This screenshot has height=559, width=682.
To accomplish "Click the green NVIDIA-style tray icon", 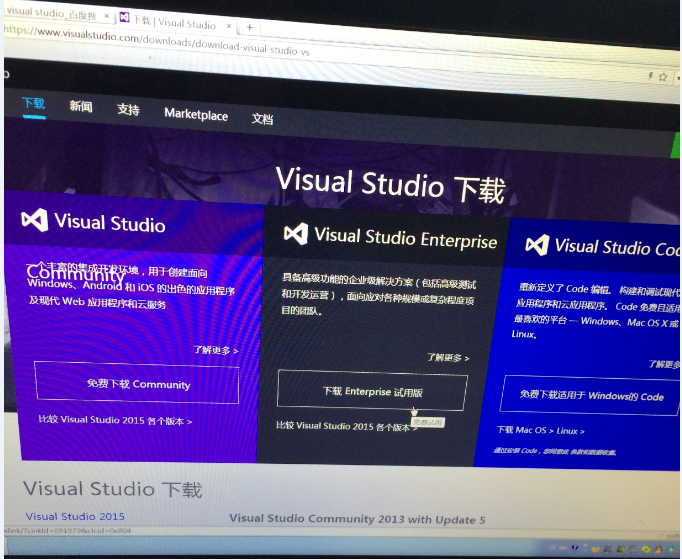I will [621, 549].
